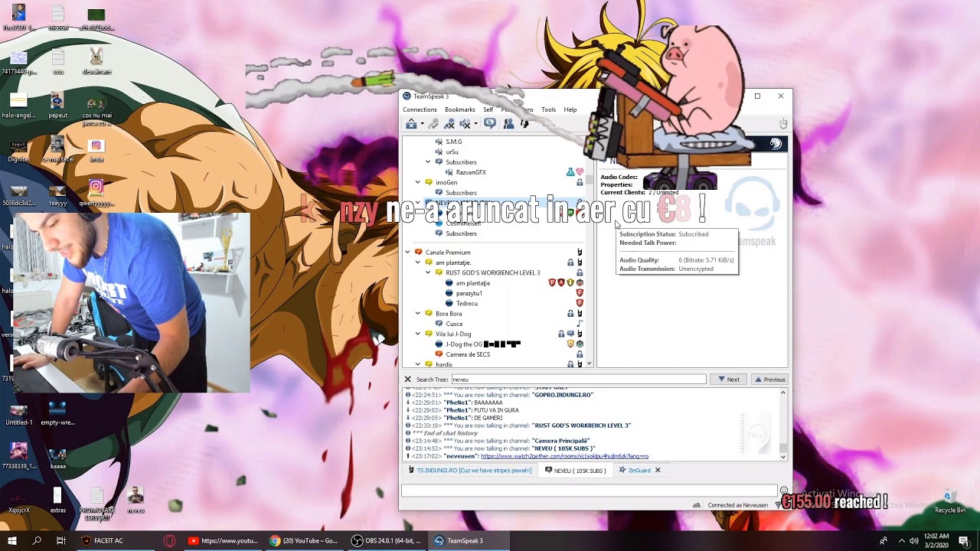
Task: Open the Help menu
Action: coord(570,109)
